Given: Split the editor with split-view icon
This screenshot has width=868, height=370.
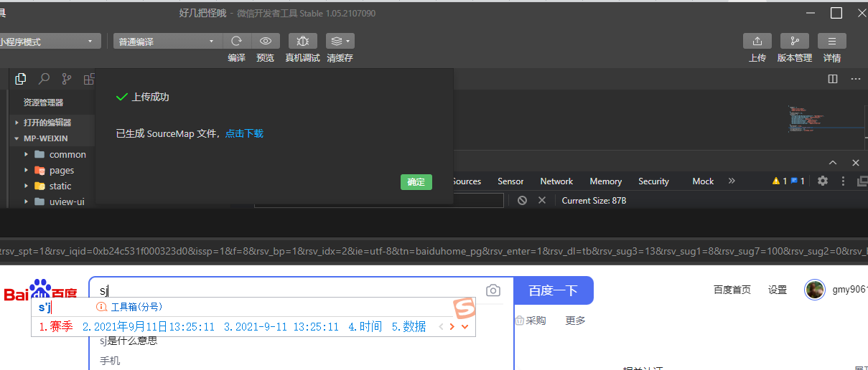Looking at the screenshot, I should point(833,79).
